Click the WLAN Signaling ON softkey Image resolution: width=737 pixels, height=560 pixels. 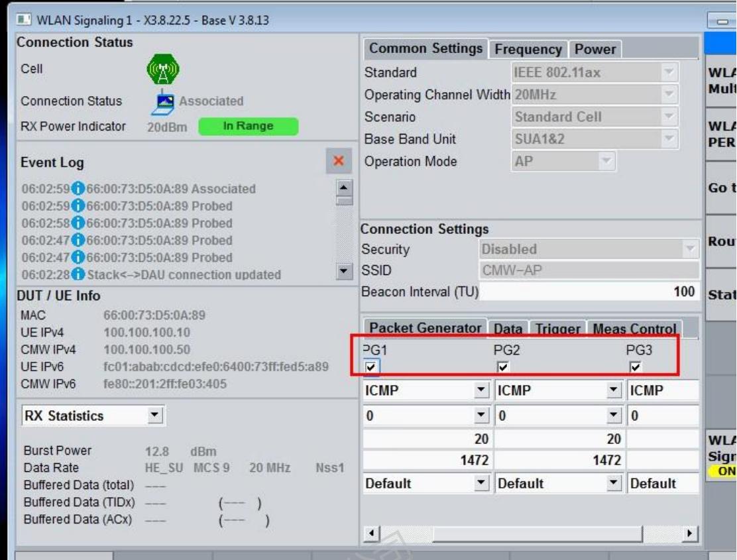pyautogui.click(x=722, y=455)
